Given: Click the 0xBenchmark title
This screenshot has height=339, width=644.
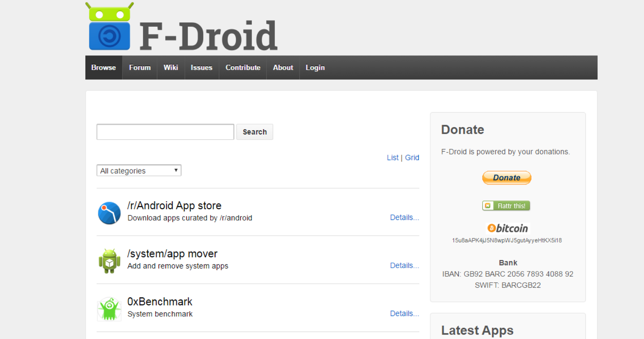Looking at the screenshot, I should tap(160, 302).
